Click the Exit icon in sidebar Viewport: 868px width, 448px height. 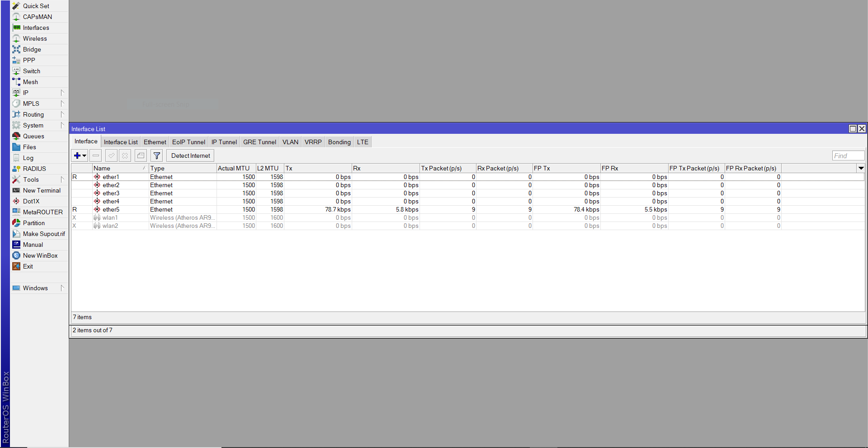click(x=16, y=266)
